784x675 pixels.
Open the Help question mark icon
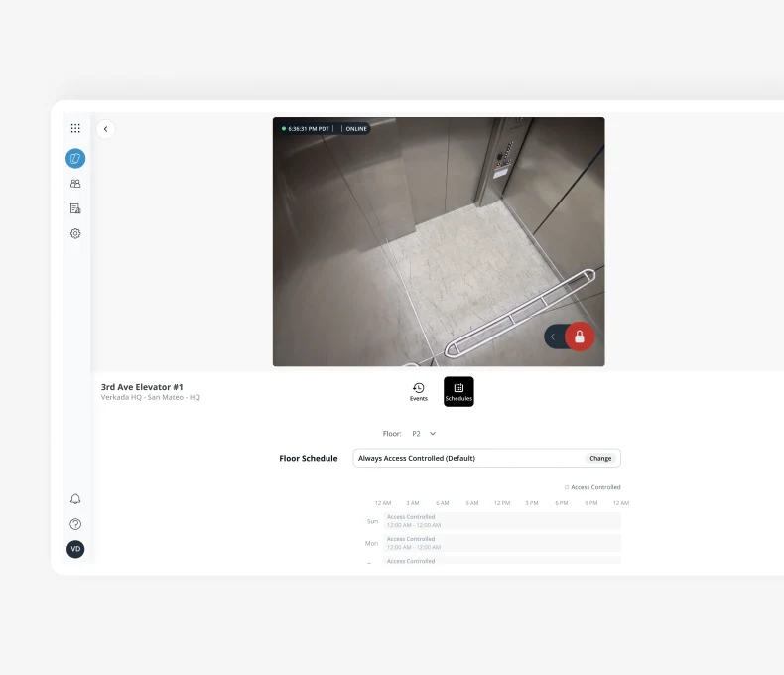click(75, 524)
